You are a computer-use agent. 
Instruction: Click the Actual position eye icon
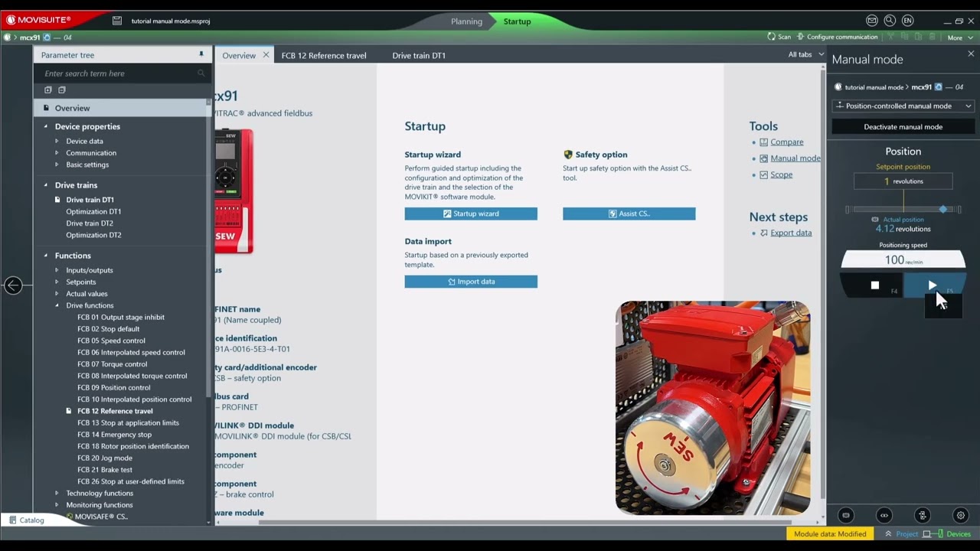tap(875, 220)
